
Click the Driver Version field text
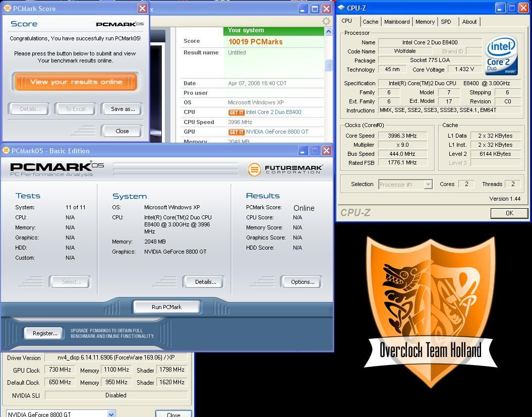pyautogui.click(x=116, y=358)
